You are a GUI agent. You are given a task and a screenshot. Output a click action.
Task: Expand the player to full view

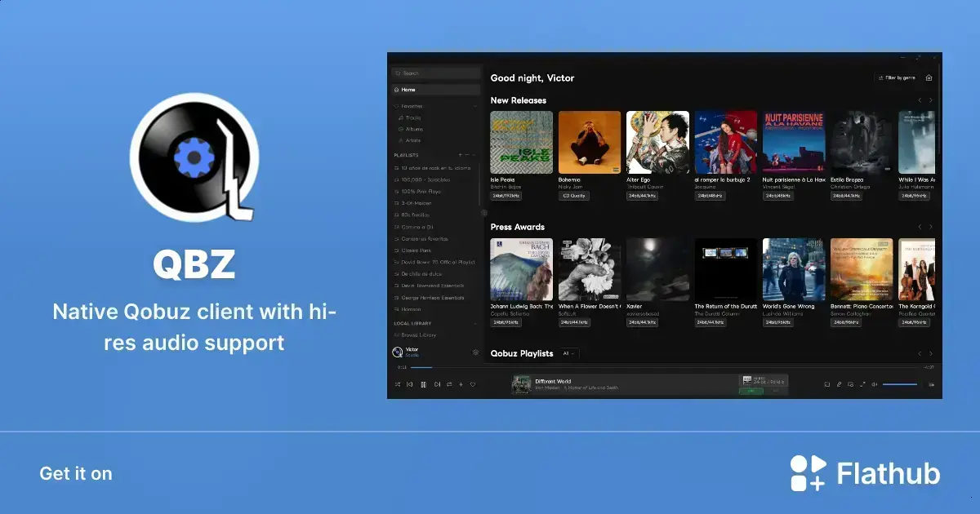coord(862,384)
